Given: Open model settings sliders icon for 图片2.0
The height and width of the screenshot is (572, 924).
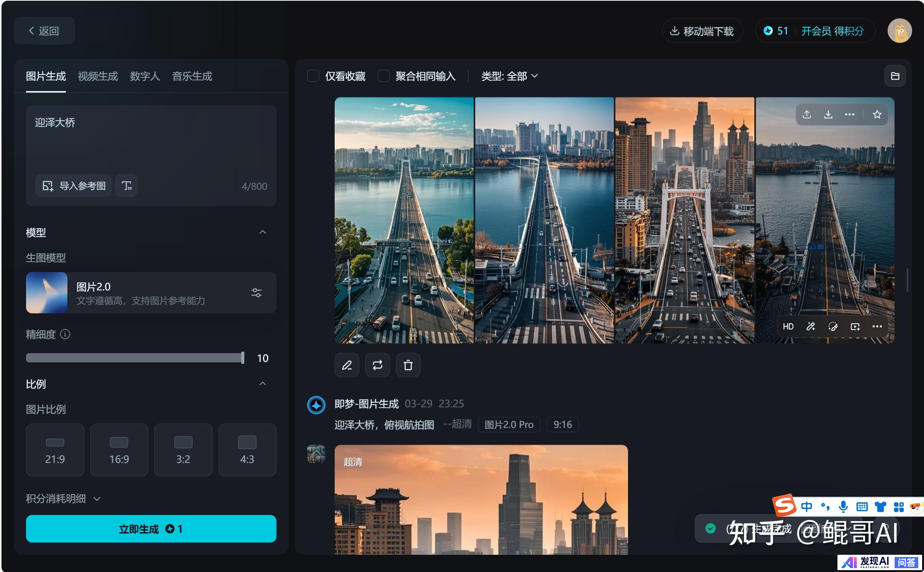Looking at the screenshot, I should [x=256, y=293].
